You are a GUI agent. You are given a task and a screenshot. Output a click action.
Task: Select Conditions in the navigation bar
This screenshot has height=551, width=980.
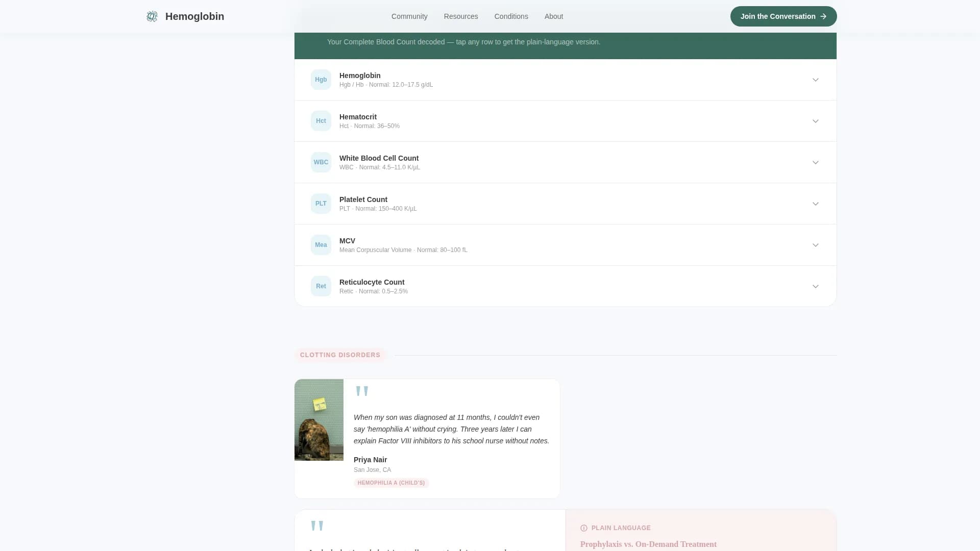click(511, 16)
